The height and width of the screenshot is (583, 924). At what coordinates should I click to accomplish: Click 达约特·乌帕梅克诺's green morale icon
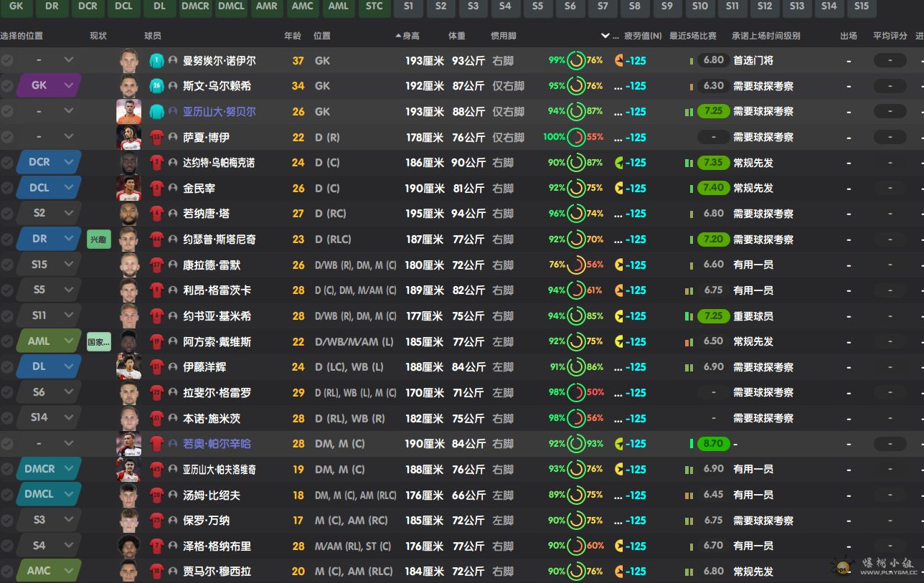[x=619, y=163]
